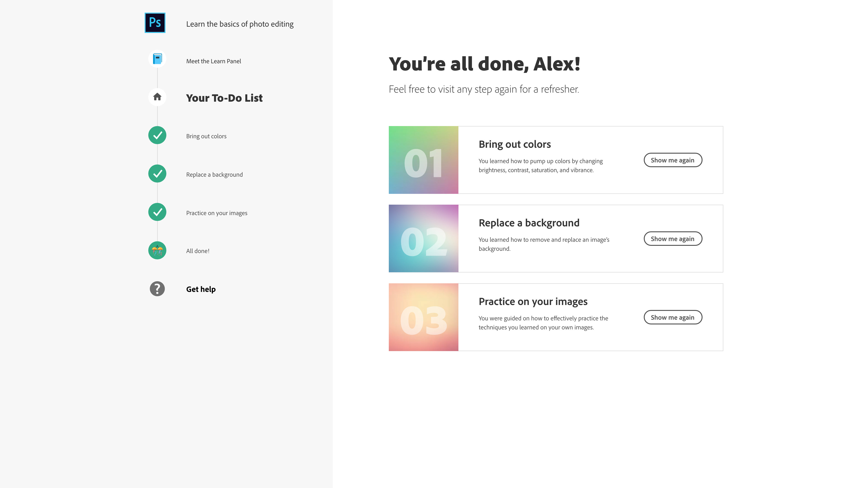Click the Replace a background card title
868x488 pixels.
[529, 223]
